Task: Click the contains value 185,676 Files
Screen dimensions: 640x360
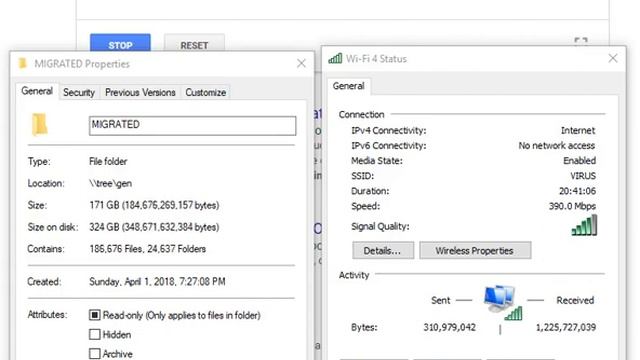Action: 147,249
